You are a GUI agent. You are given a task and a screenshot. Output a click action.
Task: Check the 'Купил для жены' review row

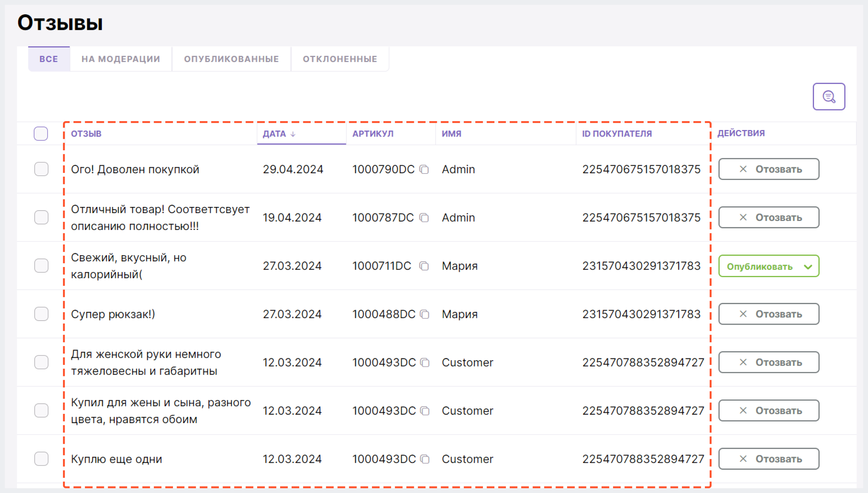click(41, 411)
